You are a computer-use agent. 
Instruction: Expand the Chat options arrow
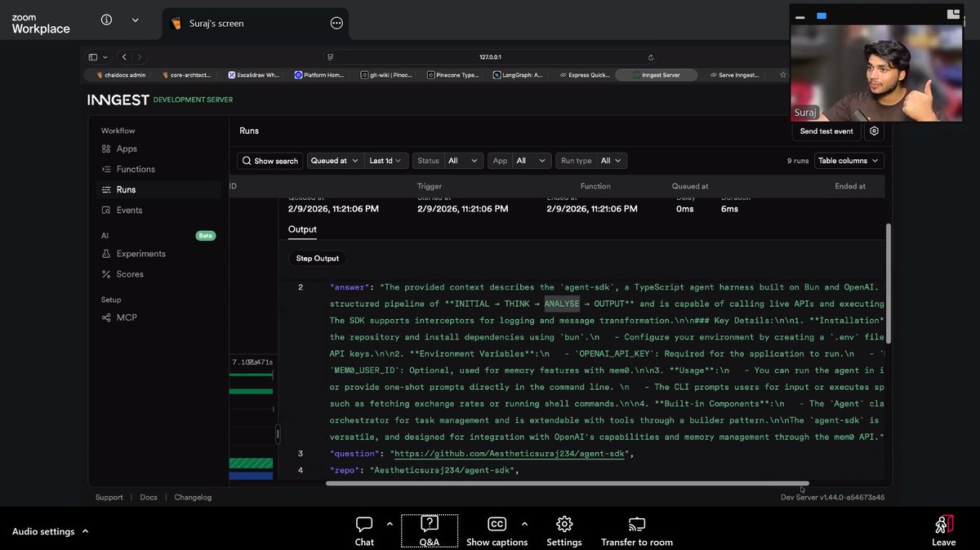390,524
